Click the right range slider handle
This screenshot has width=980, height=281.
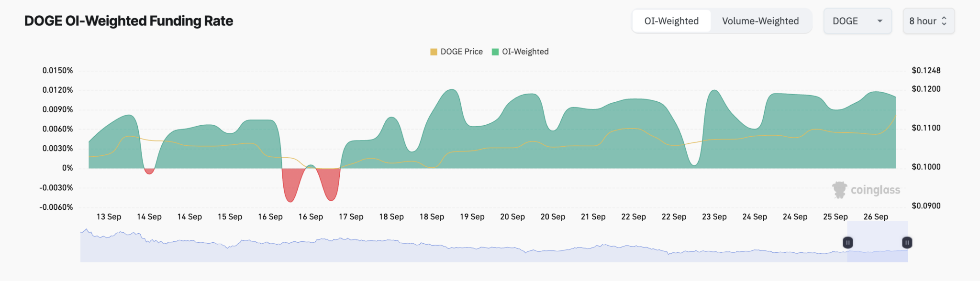[907, 243]
